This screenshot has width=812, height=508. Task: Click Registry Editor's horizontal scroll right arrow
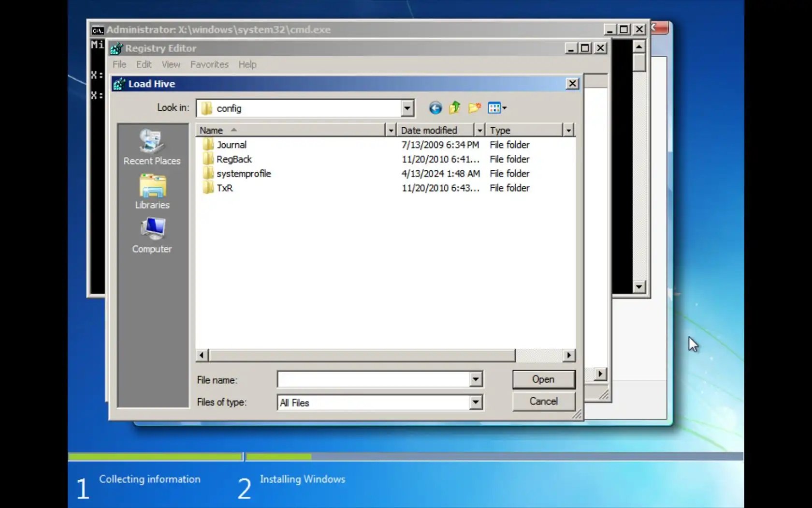(600, 374)
